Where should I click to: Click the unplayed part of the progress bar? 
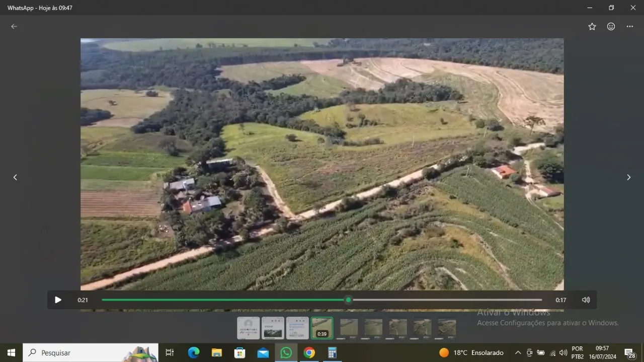447,300
